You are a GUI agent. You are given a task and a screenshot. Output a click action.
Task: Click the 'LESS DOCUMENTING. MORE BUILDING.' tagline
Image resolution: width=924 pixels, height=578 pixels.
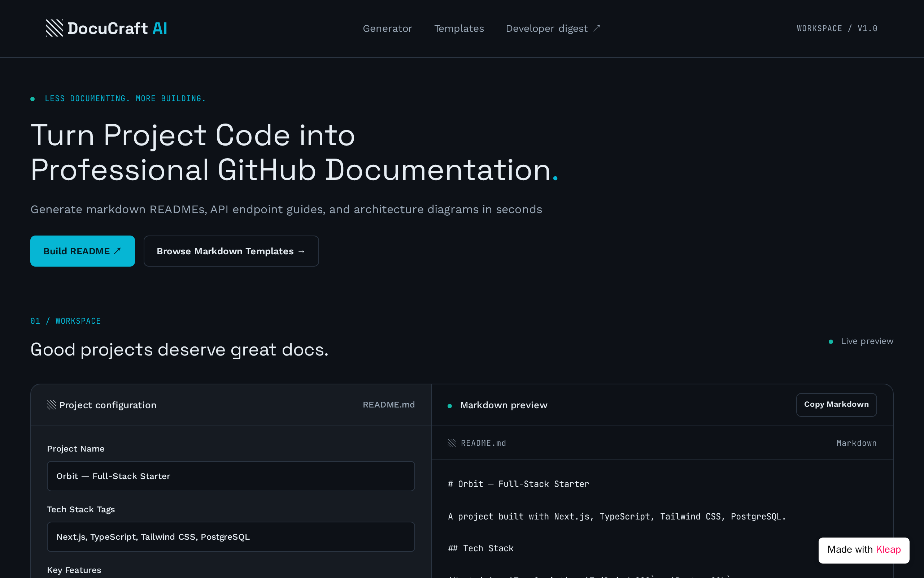coord(125,99)
